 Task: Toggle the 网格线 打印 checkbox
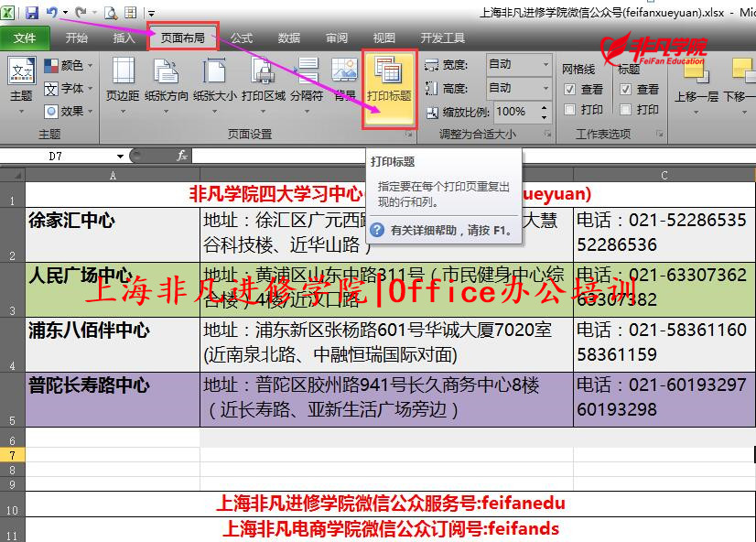point(570,110)
